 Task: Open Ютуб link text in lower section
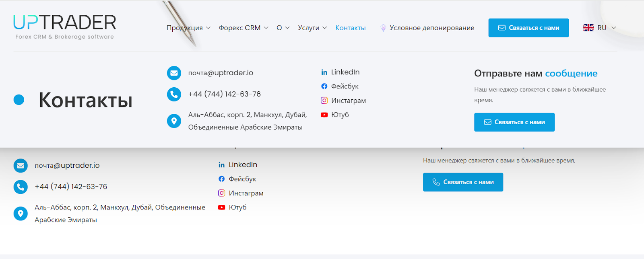238,207
